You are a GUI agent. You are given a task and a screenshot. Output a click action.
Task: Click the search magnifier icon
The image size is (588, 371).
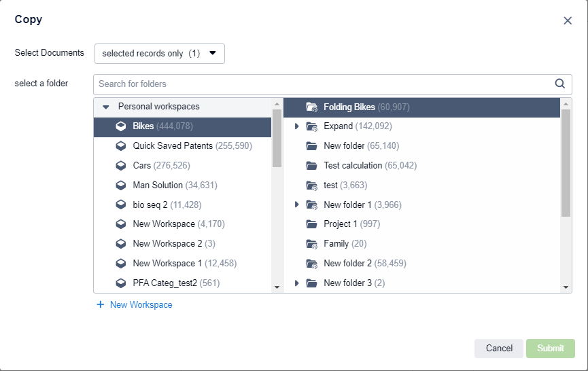[560, 84]
